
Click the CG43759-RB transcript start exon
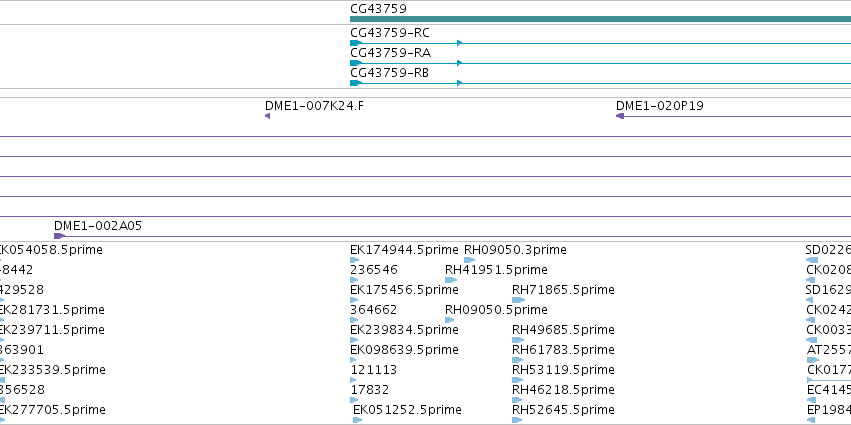pyautogui.click(x=356, y=83)
